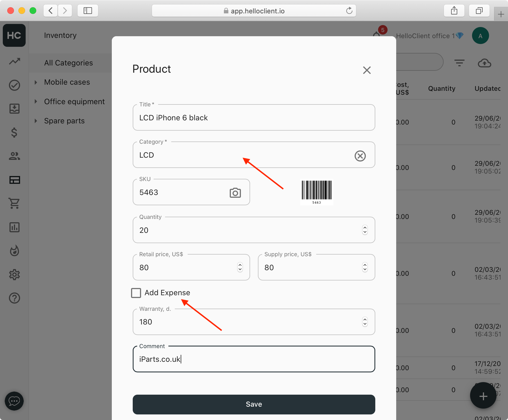Open the finances dollar icon in sidebar
This screenshot has width=508, height=420.
14,133
